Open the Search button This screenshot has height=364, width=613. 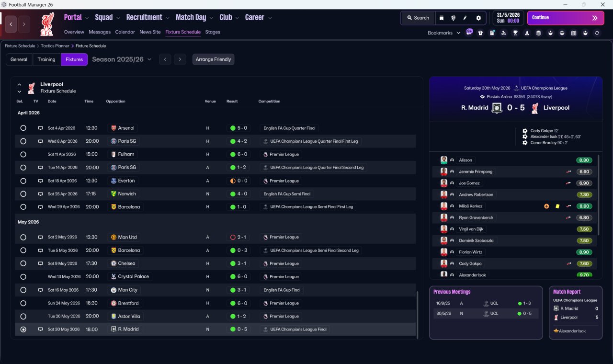(x=418, y=18)
